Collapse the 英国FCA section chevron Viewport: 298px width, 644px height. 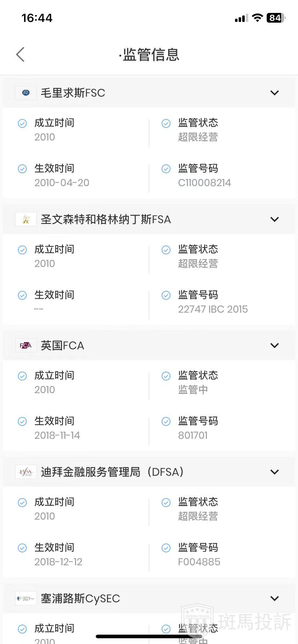[275, 346]
